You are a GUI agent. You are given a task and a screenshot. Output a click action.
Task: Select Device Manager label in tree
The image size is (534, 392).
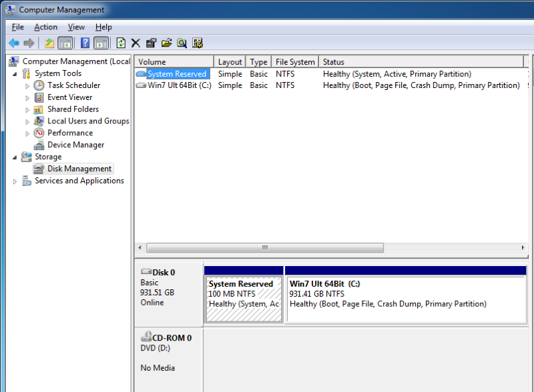point(76,145)
